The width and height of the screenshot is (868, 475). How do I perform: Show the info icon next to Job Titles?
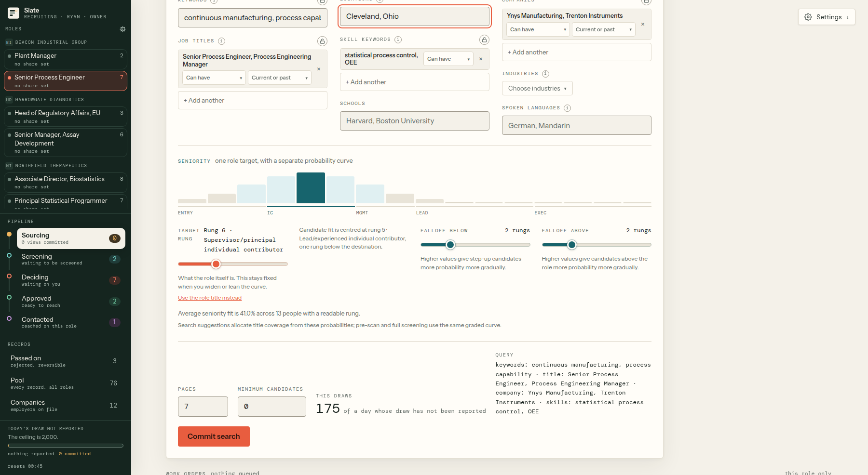point(221,41)
